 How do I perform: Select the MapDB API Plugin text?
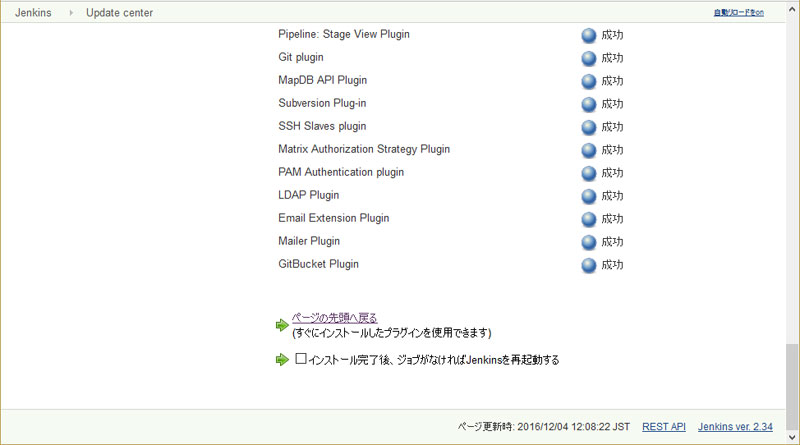(322, 80)
